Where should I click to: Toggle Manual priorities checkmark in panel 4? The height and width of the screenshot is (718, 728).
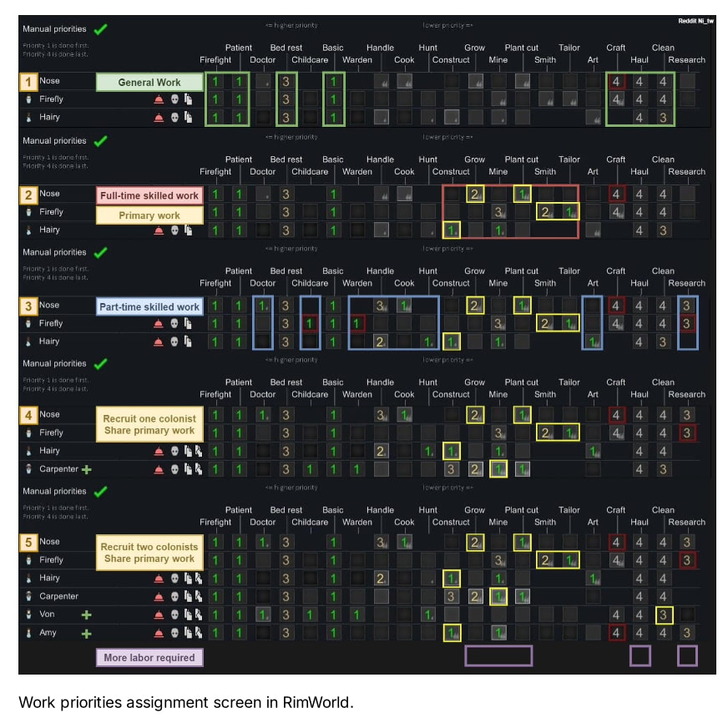(x=100, y=364)
